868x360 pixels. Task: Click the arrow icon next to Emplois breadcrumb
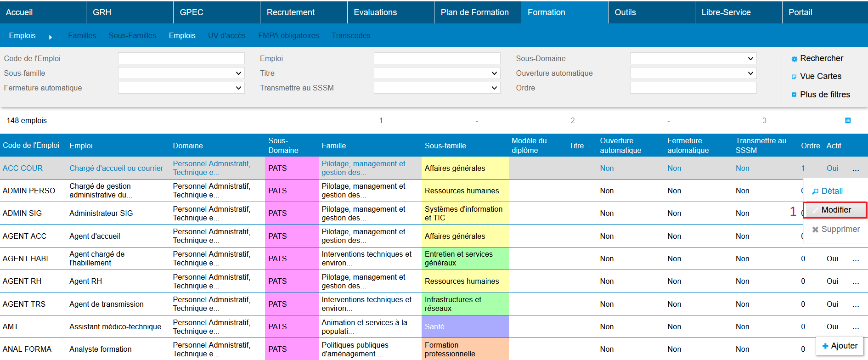(x=50, y=37)
